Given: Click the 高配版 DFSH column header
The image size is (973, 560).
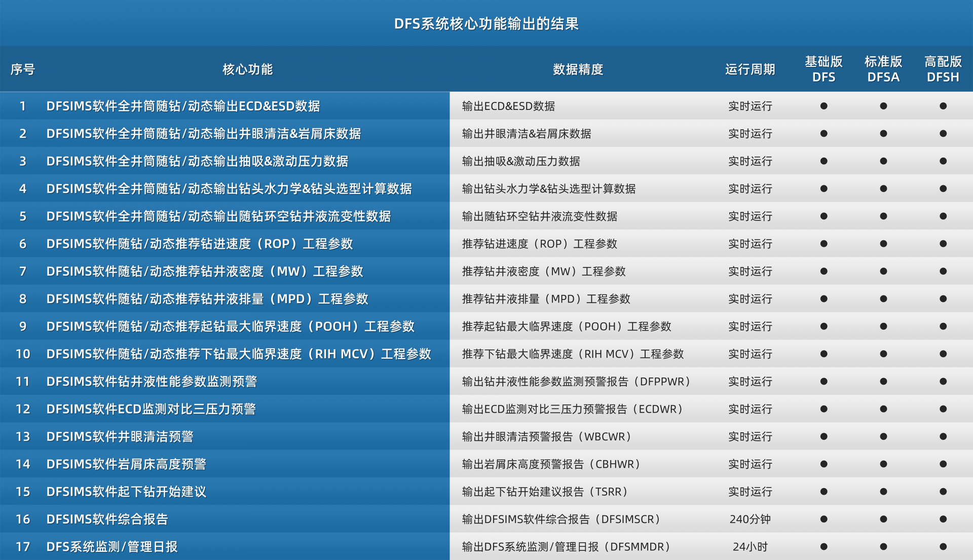Looking at the screenshot, I should coord(943,69).
